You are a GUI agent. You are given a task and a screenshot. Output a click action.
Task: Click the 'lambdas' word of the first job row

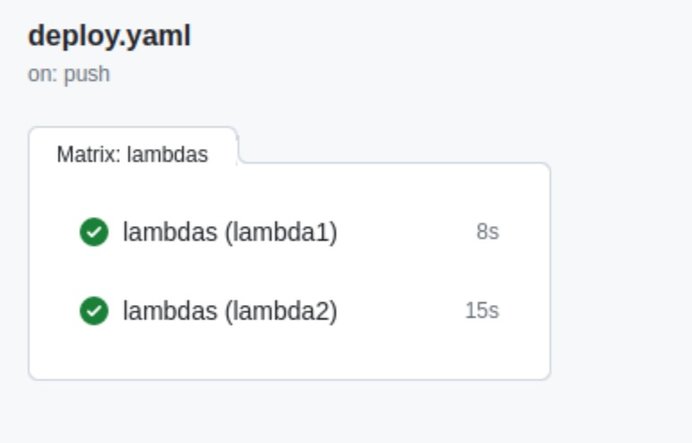point(170,232)
